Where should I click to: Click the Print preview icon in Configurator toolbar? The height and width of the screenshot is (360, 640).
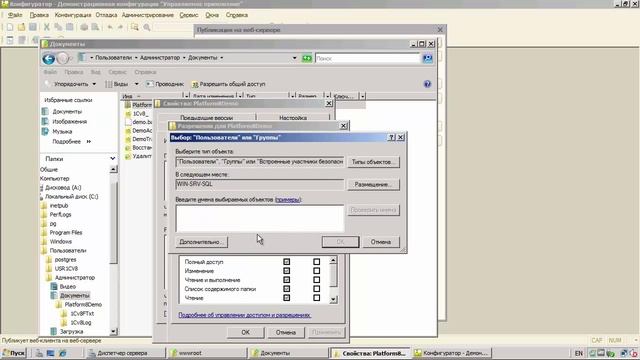[95, 27]
